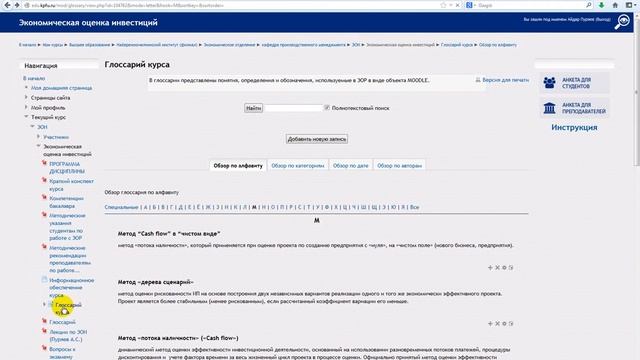Viewport: 640px width, 360px height.
Task: Open Версия для печати link
Action: tap(505, 80)
